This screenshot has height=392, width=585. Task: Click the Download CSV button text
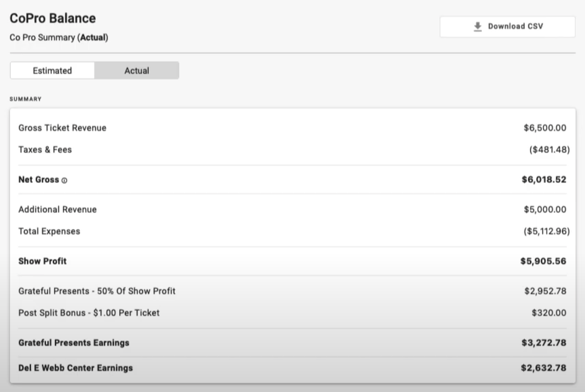pyautogui.click(x=515, y=26)
